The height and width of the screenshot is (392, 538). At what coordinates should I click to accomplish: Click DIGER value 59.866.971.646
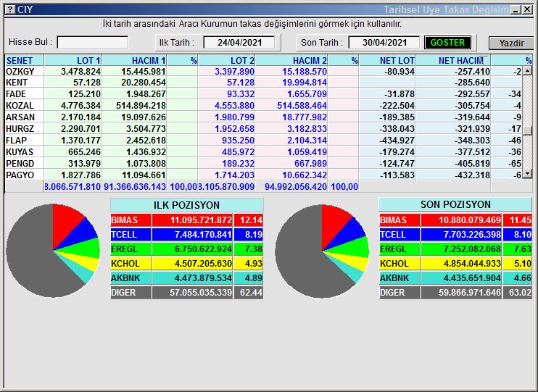point(470,293)
